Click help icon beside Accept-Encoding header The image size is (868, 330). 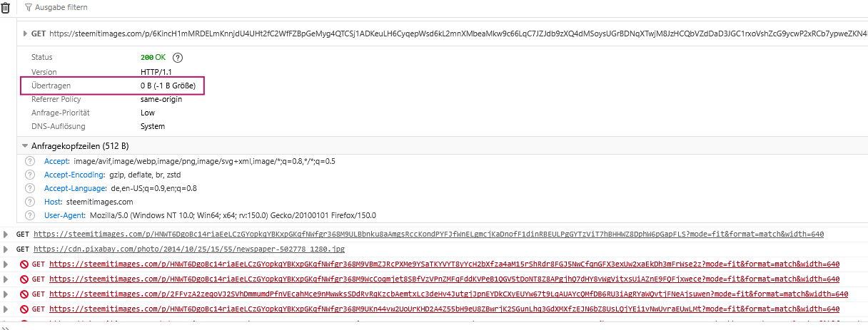(30, 175)
